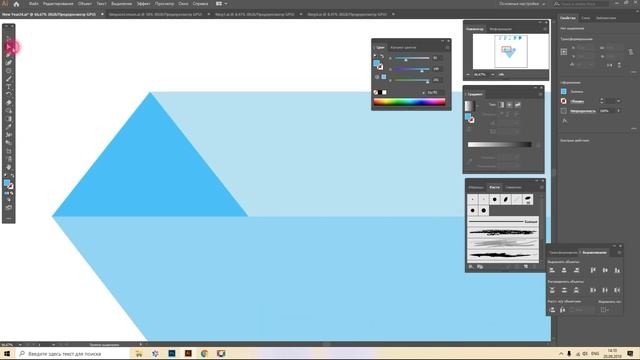Click horizontal distribute spacing button
Screen dimensions: 640x360
[563, 310]
